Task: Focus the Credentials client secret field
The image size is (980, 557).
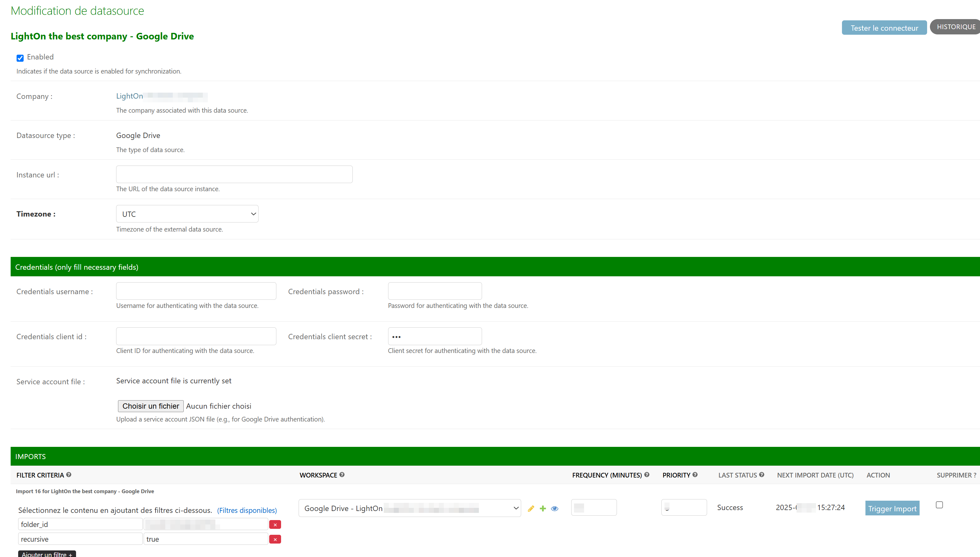Action: coord(435,336)
